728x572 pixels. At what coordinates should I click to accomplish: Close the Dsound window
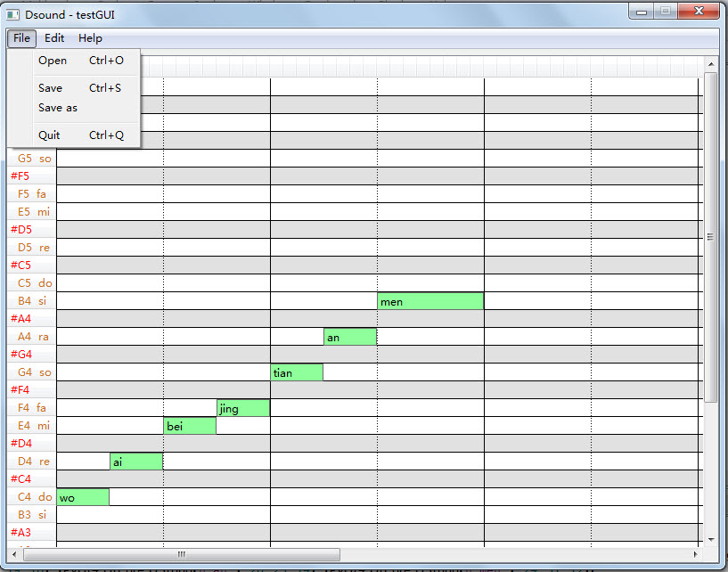(699, 12)
